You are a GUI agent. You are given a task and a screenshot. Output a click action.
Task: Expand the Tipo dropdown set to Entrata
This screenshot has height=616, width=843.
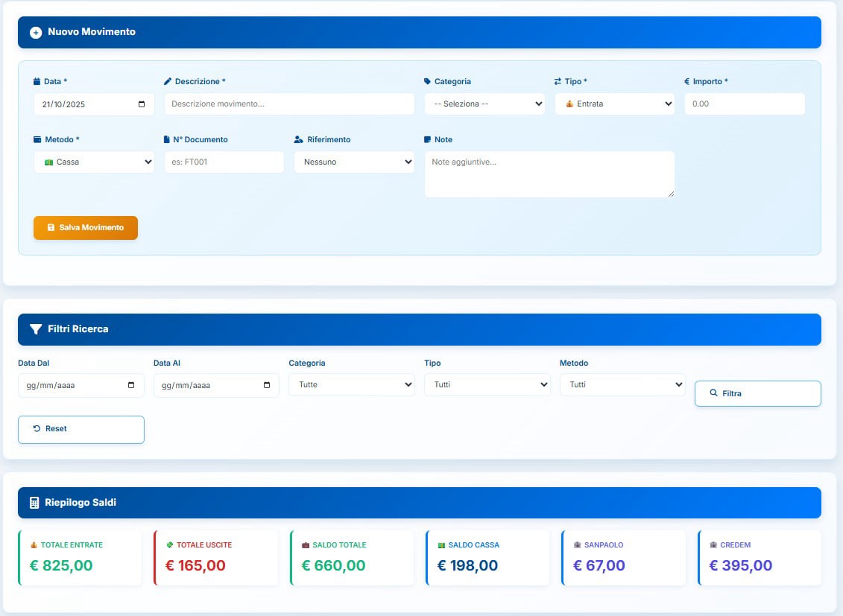click(x=614, y=104)
